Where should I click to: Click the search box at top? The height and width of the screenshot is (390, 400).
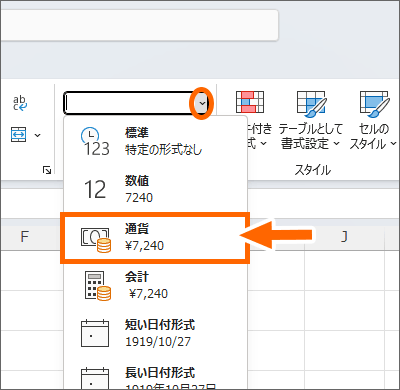139,25
